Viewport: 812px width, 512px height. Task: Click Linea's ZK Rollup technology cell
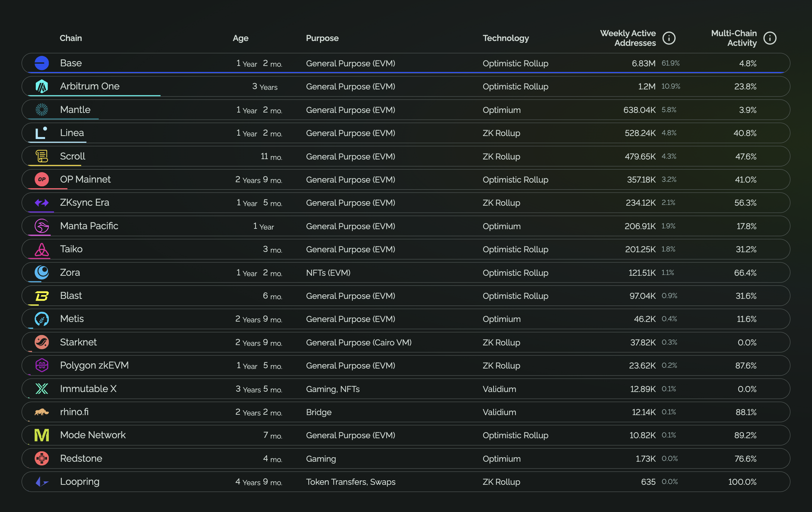[x=501, y=133]
